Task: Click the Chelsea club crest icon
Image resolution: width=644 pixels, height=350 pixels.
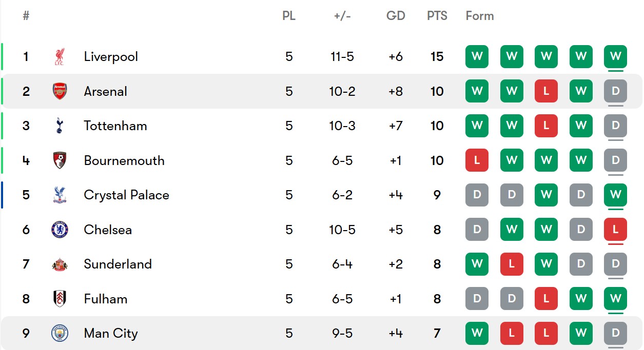Action: pyautogui.click(x=60, y=230)
